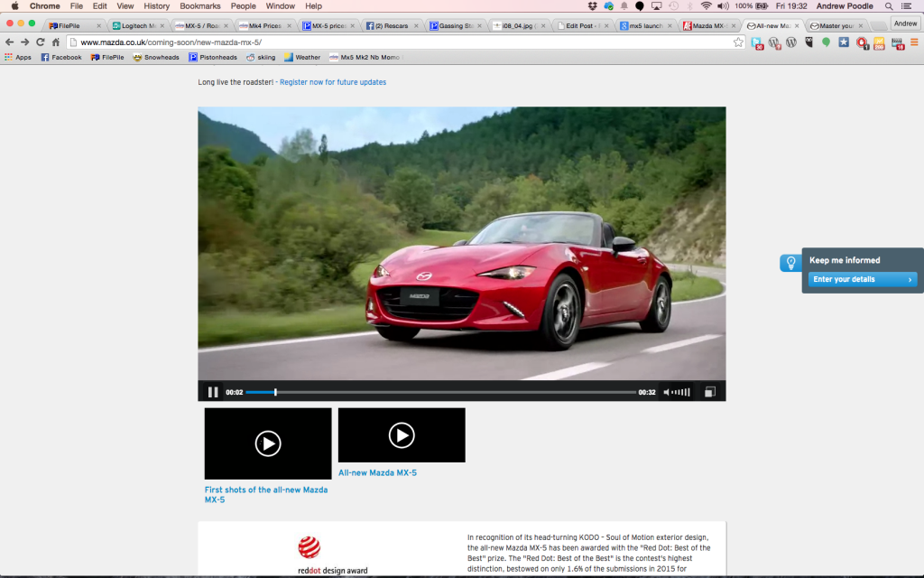Switch to the Gassing Station tab
The image size is (924, 578).
click(456, 25)
